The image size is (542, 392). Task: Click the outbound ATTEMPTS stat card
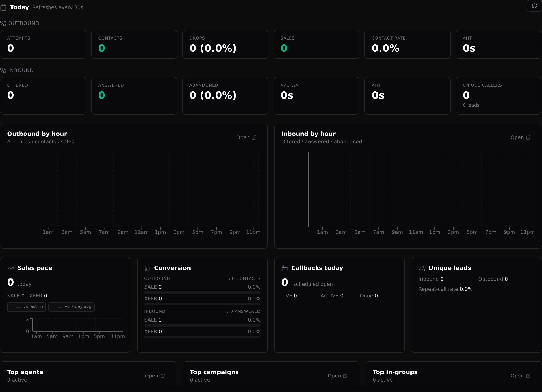[43, 44]
